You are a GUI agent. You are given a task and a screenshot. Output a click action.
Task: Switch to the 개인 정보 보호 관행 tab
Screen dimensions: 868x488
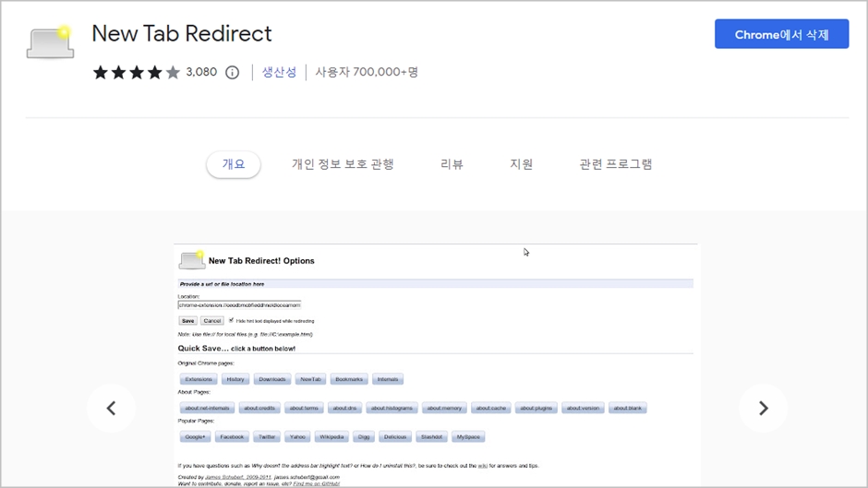tap(343, 164)
